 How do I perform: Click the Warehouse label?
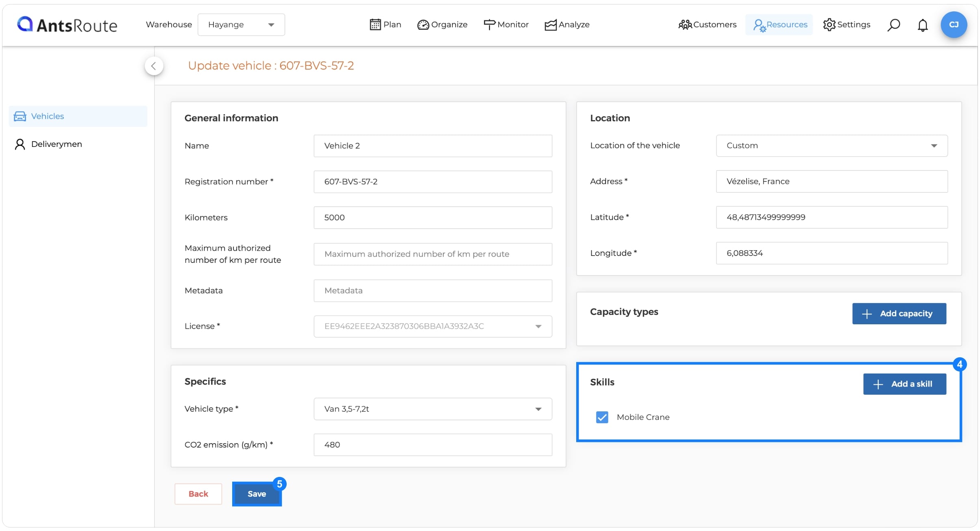[169, 24]
